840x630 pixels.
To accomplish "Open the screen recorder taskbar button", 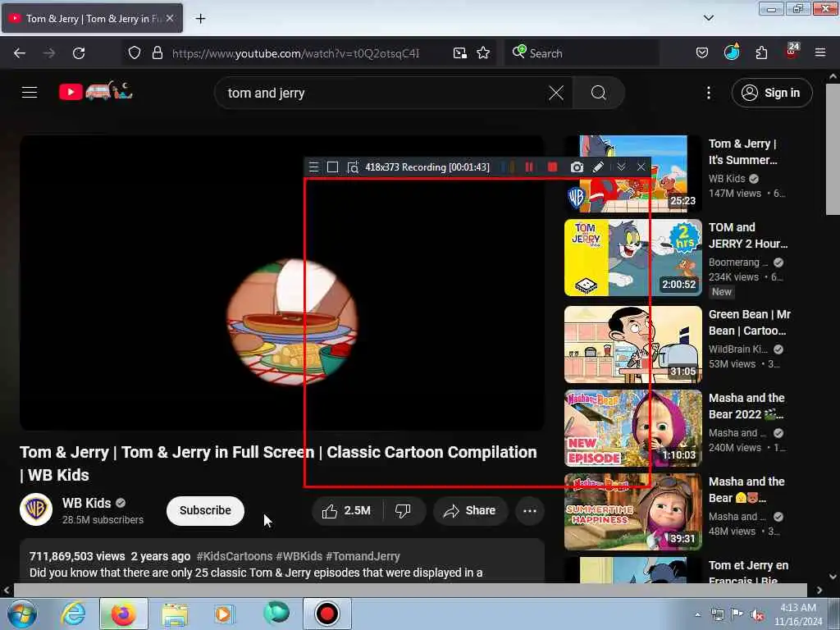I will (x=327, y=614).
